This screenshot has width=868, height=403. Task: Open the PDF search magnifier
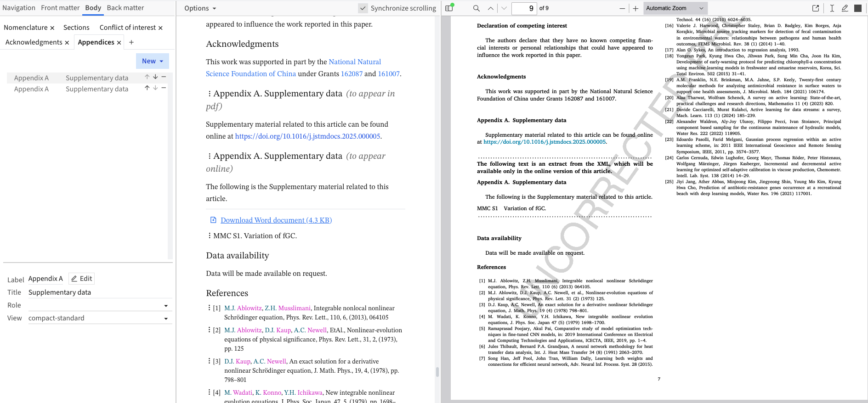click(x=476, y=8)
